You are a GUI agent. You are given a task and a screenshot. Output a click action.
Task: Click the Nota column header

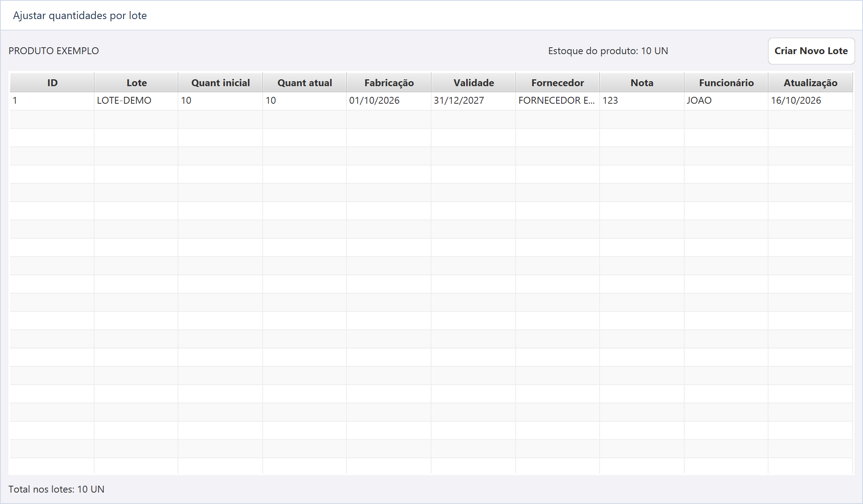tap(642, 83)
